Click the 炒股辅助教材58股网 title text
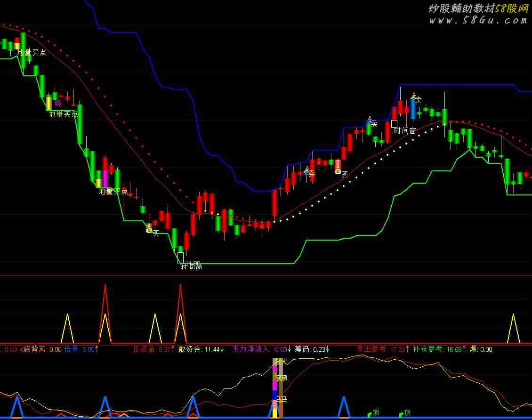This screenshot has width=532, height=420. pos(478,8)
